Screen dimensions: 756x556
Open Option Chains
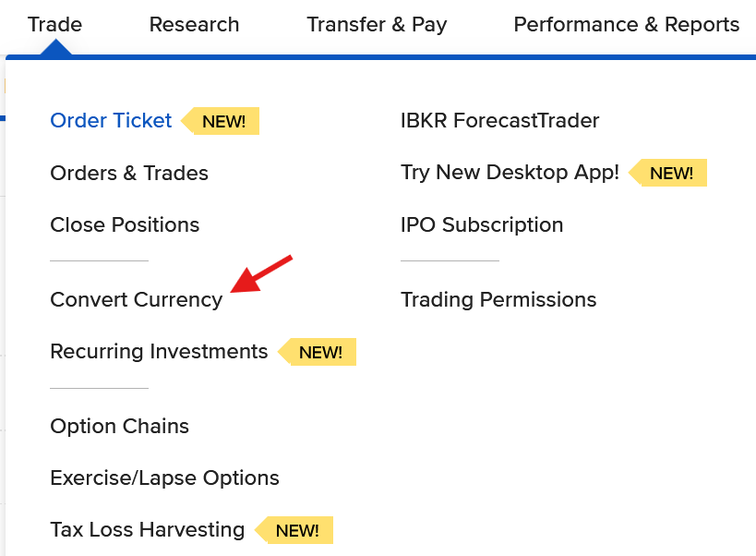pos(119,427)
